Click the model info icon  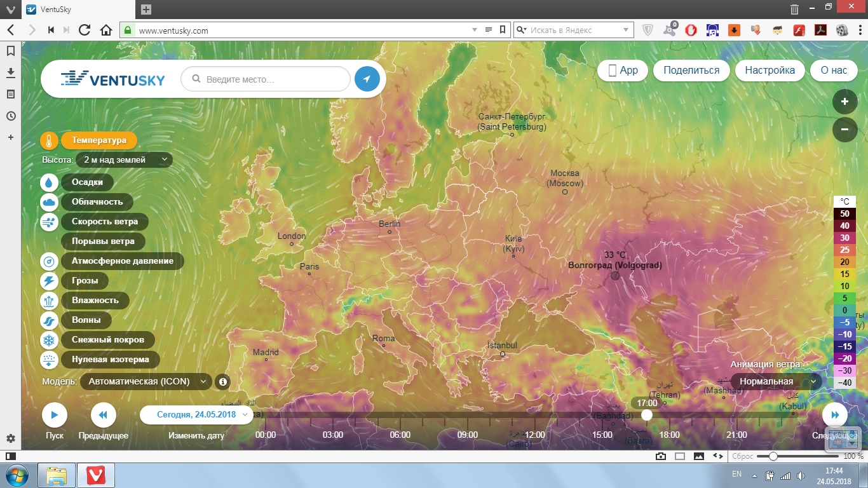click(222, 382)
